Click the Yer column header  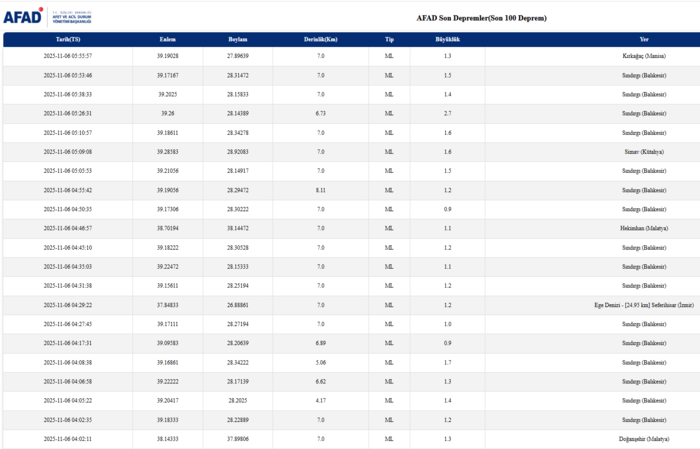645,39
